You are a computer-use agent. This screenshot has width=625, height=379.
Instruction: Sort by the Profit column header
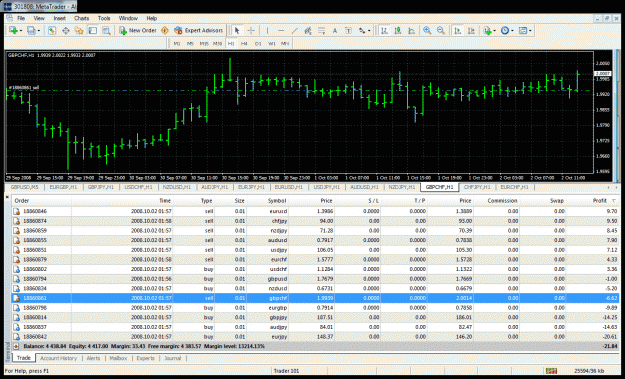pyautogui.click(x=593, y=200)
